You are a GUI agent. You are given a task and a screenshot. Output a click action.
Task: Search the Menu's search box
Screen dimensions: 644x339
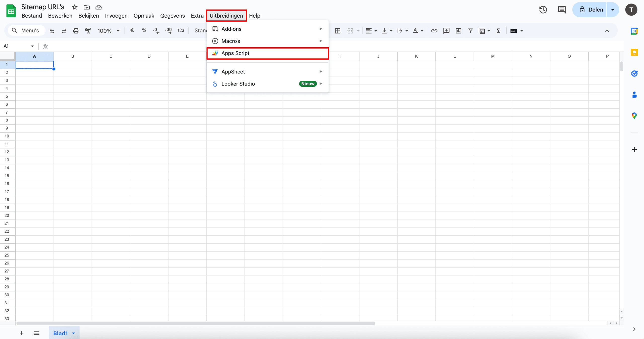click(27, 31)
